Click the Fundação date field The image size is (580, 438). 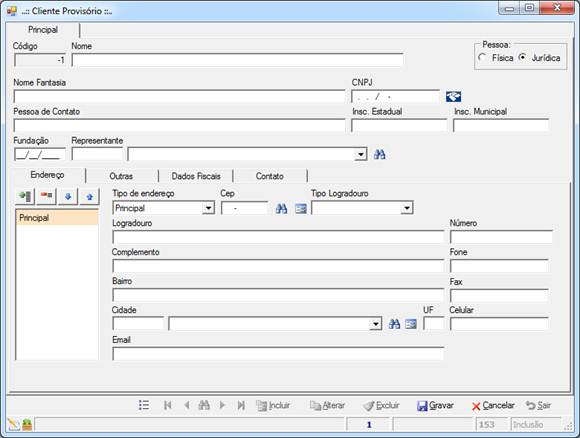pyautogui.click(x=40, y=154)
